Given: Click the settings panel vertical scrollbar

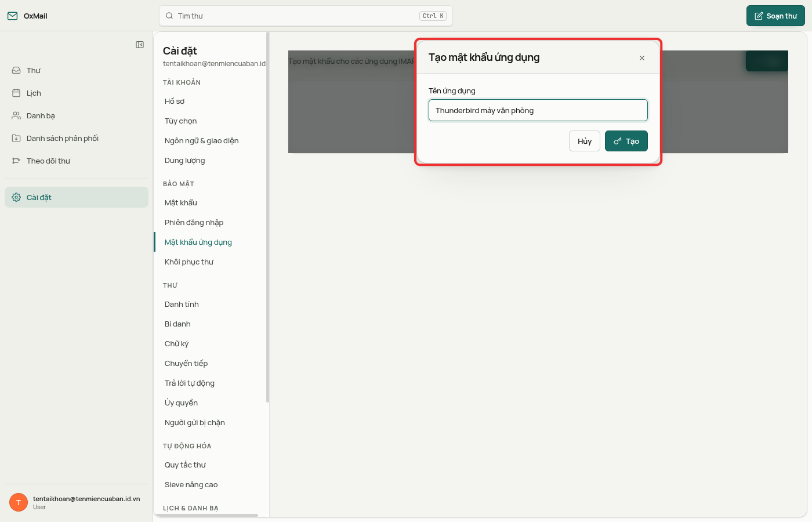Looking at the screenshot, I should pyautogui.click(x=267, y=217).
